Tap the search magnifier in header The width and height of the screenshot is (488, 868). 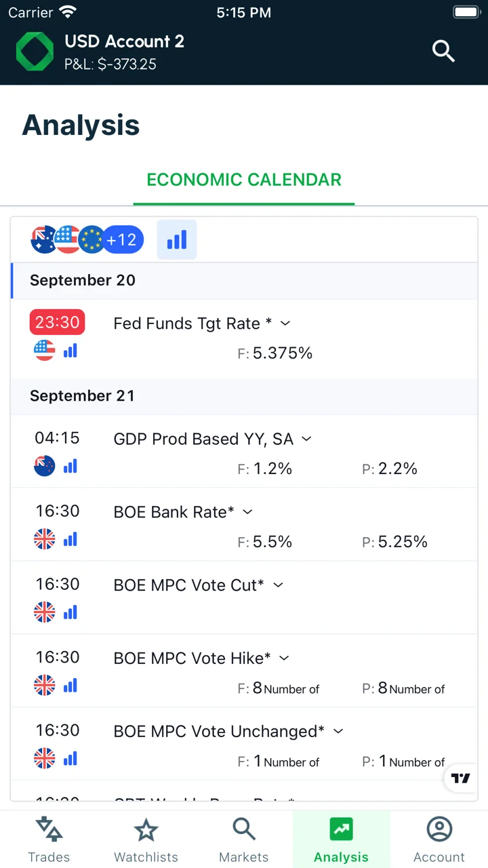point(443,51)
